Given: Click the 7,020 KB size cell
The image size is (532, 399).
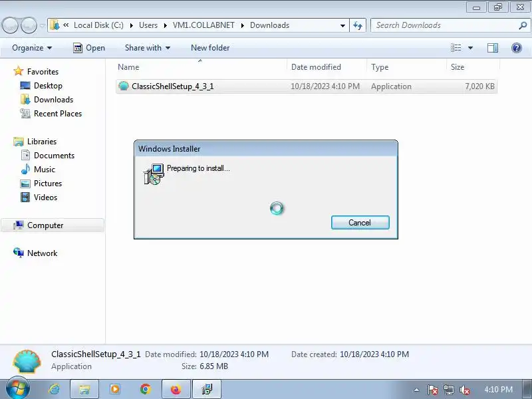Looking at the screenshot, I should pos(479,86).
